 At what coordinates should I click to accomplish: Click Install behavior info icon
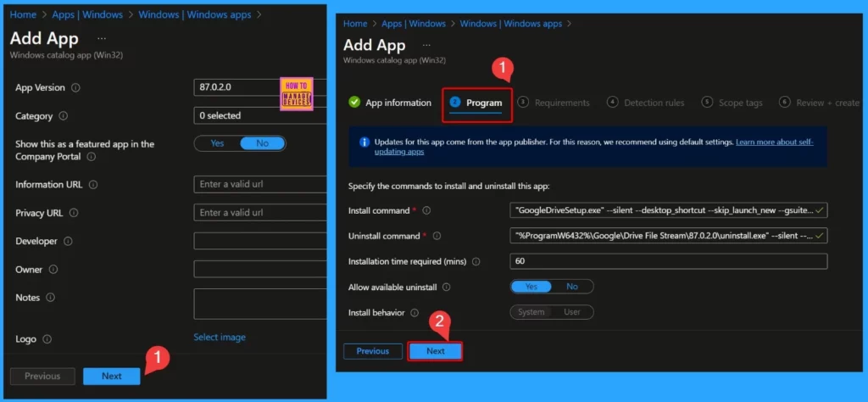[x=414, y=313]
